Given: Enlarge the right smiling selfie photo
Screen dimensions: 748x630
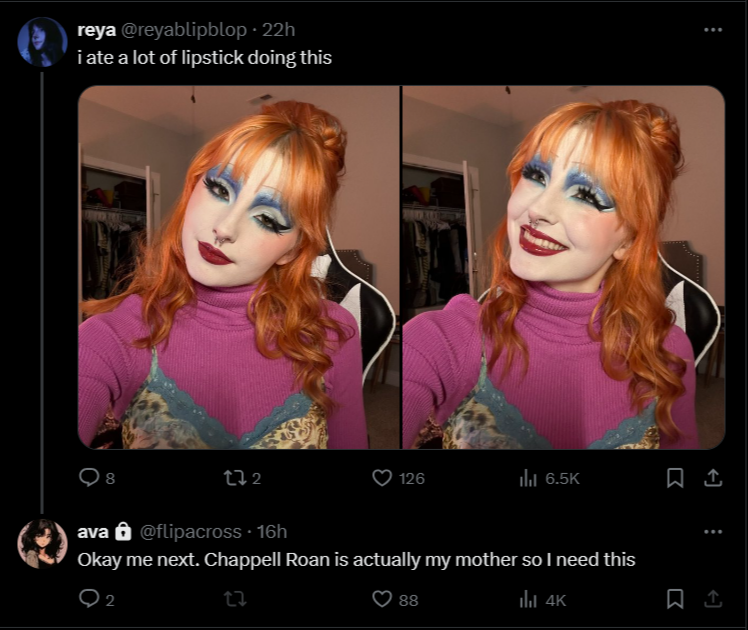Looking at the screenshot, I should click(x=564, y=268).
